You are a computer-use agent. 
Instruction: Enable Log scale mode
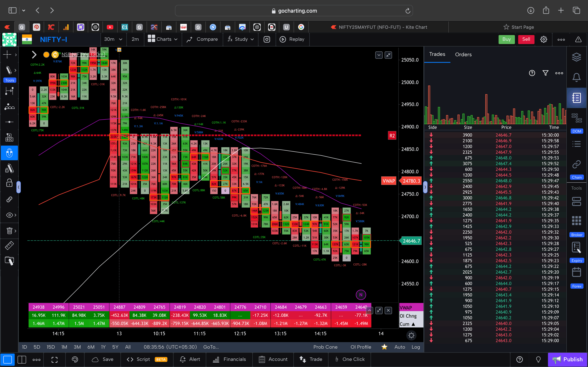pos(416,347)
